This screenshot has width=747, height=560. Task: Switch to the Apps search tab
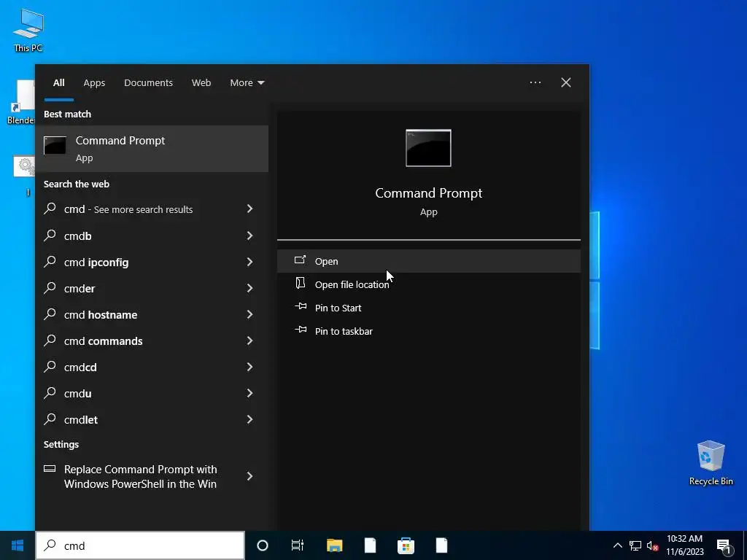click(x=94, y=83)
